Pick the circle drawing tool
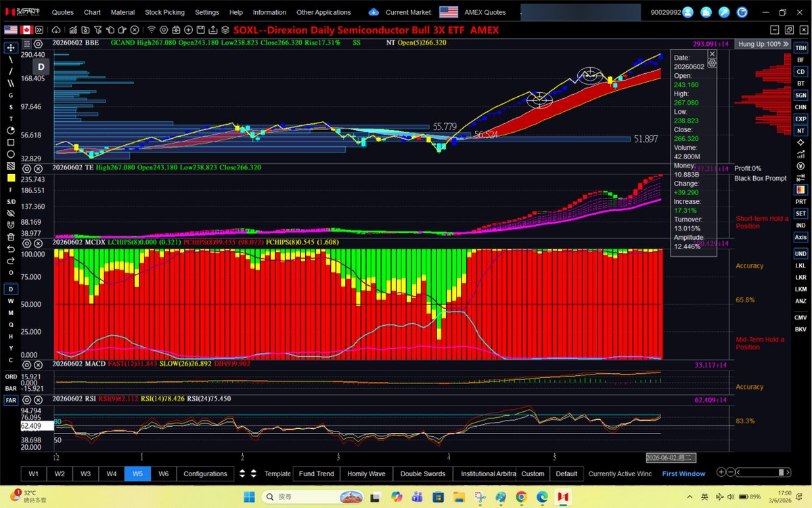 tap(11, 154)
